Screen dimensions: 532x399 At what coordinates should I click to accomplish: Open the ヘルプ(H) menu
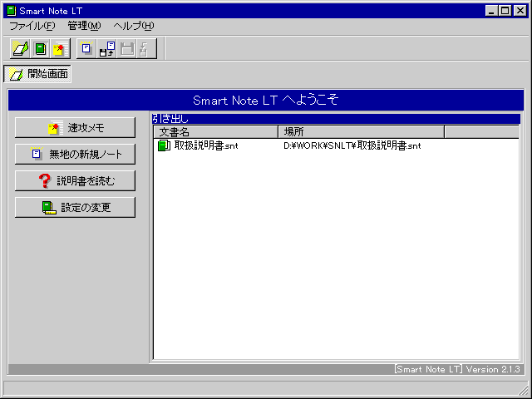[x=134, y=26]
